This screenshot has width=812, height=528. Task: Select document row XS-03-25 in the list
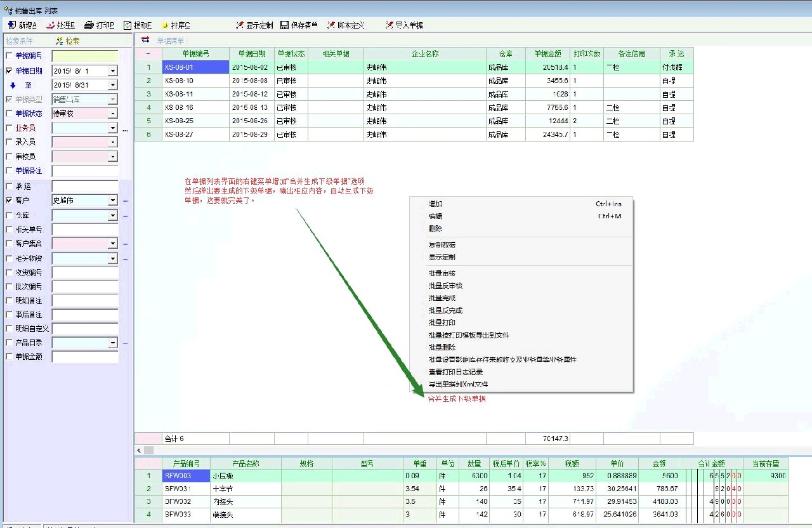coord(179,121)
